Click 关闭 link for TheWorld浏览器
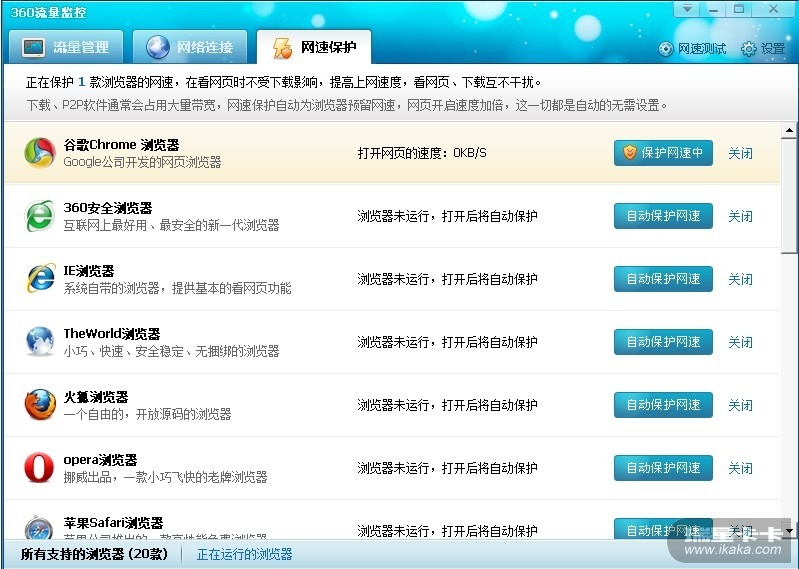Screen dimensions: 799x569 740,342
